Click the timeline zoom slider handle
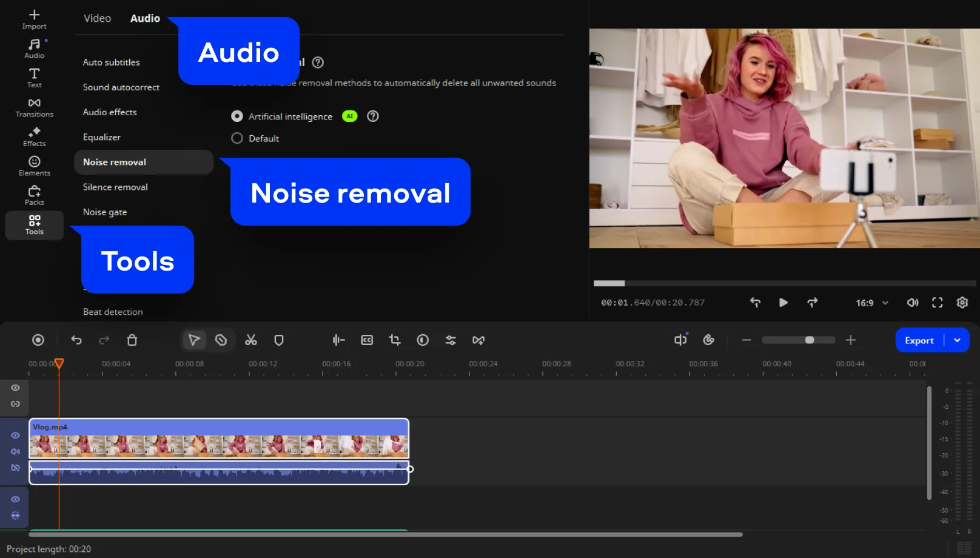Image resolution: width=980 pixels, height=558 pixels. [x=809, y=340]
